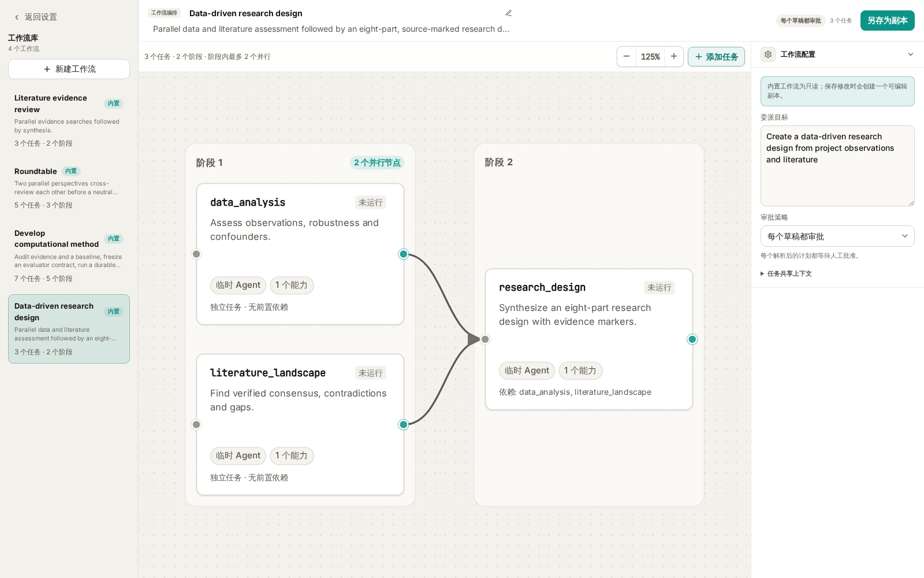Viewport: 924px width, 578px height.
Task: Collapse the 工作流配置 panel chevron
Action: click(x=911, y=54)
